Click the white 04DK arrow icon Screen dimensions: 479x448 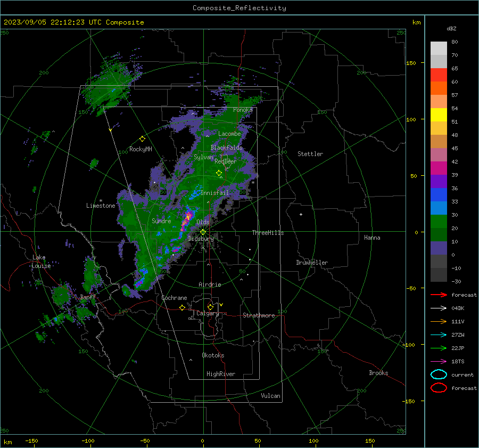coord(439,308)
